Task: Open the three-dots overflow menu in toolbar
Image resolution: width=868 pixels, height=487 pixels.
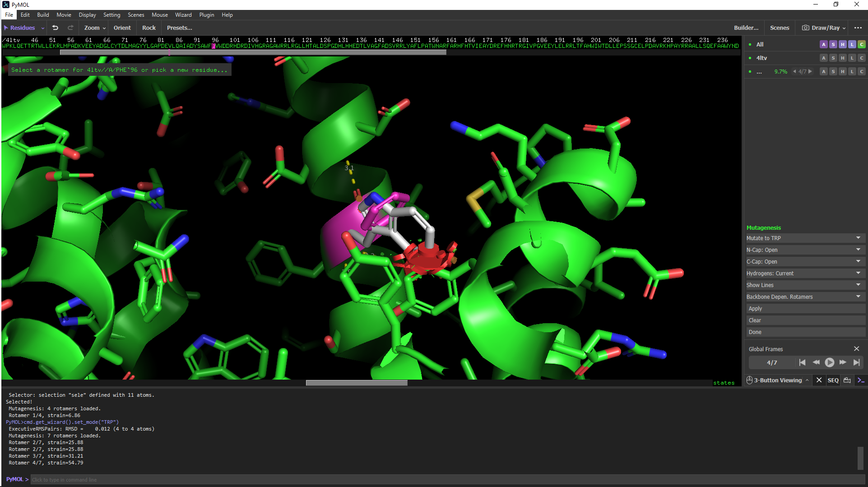Action: [858, 28]
